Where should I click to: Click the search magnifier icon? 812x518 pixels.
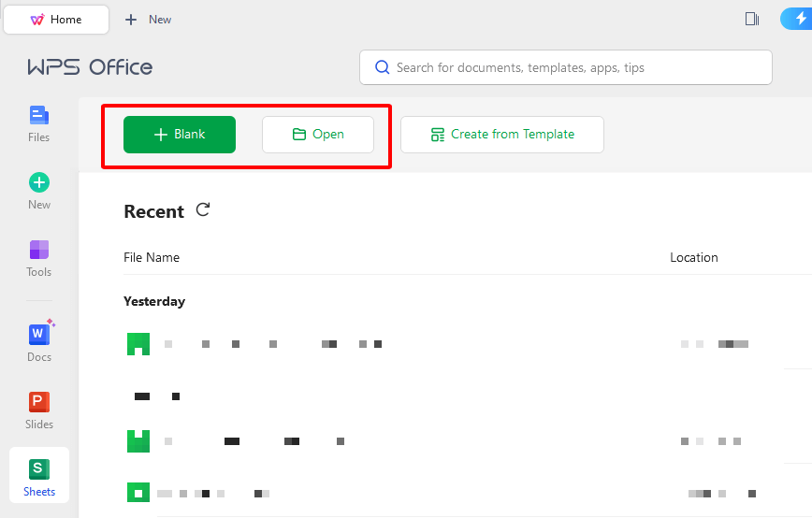point(383,67)
